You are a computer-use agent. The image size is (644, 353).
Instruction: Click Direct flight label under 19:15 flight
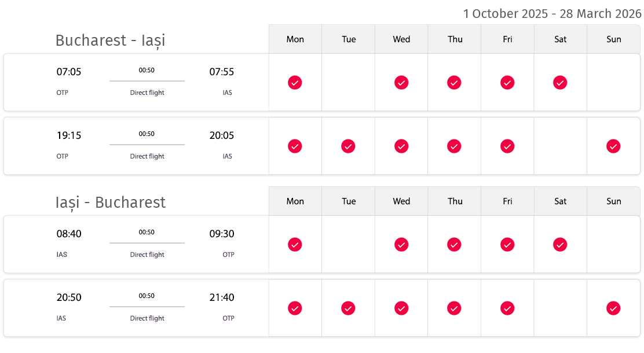click(147, 156)
